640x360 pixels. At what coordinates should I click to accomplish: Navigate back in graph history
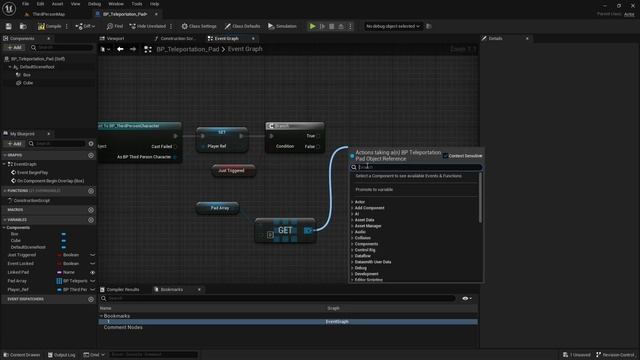point(120,49)
